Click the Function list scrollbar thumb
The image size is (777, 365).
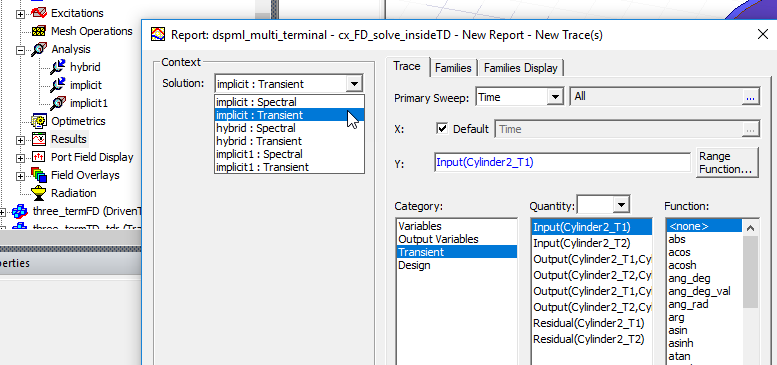tap(750, 271)
